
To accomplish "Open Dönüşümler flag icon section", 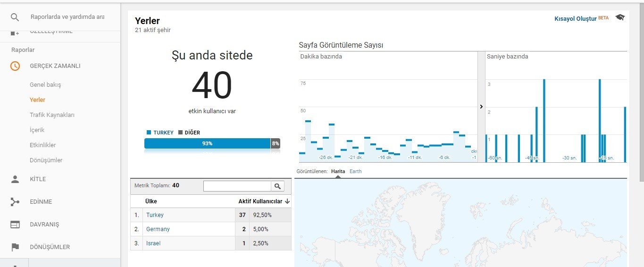I will point(15,247).
